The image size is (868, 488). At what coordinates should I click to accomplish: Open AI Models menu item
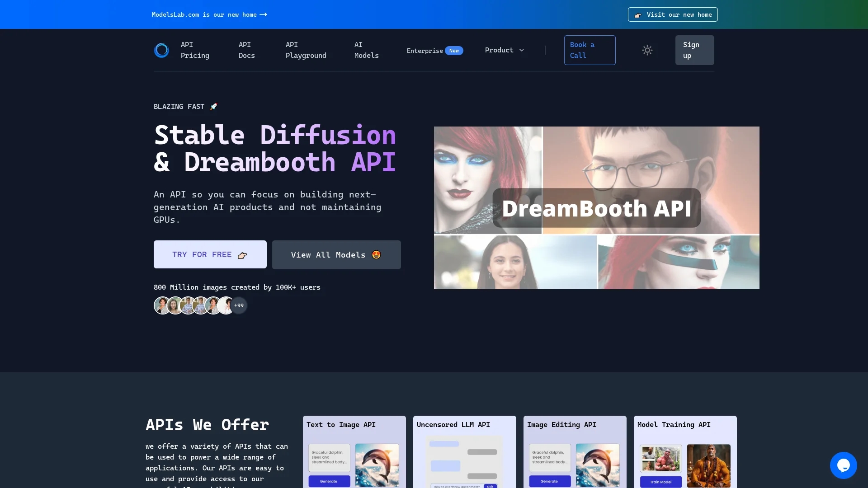367,50
